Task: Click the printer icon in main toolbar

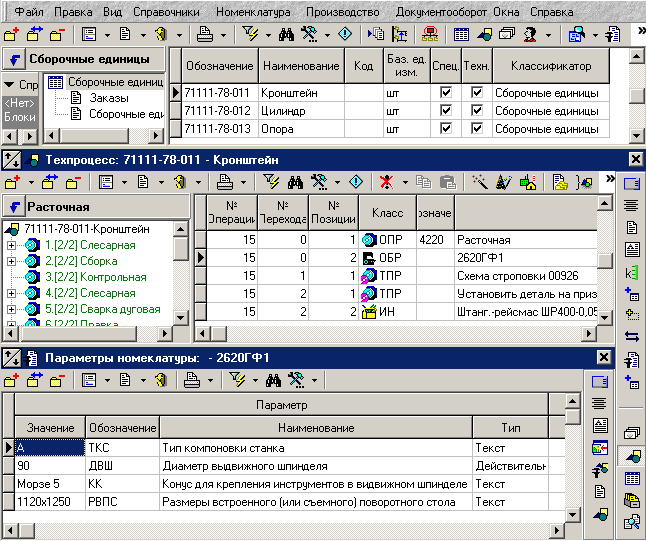Action: (x=204, y=35)
